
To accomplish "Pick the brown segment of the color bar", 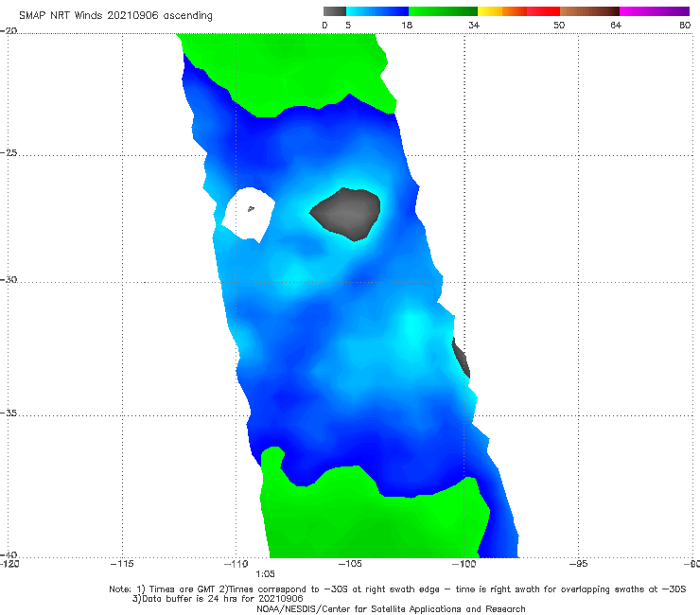I will [589, 11].
